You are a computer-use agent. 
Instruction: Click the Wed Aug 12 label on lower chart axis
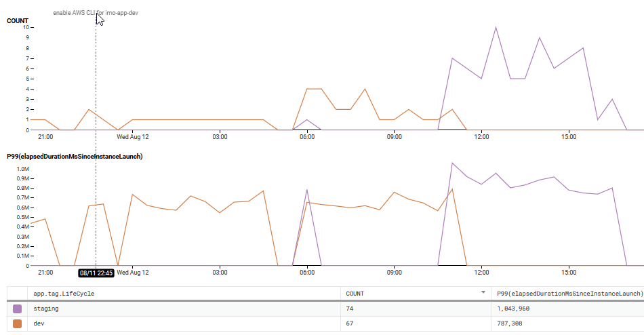[x=132, y=273]
